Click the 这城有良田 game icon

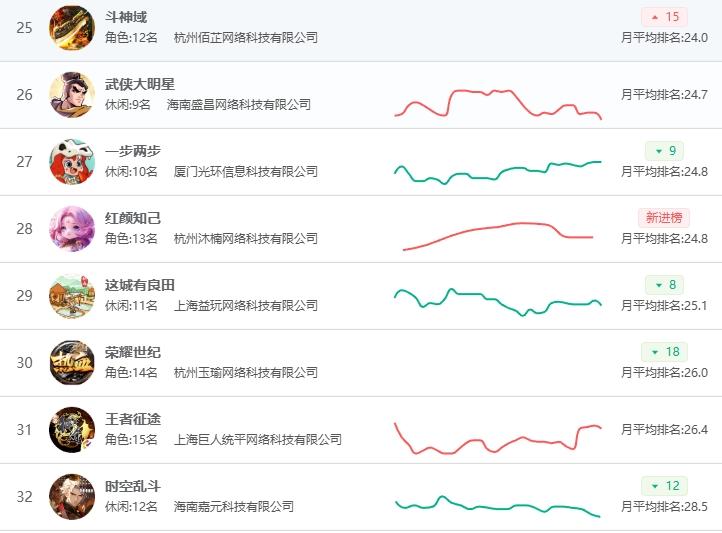(x=72, y=295)
